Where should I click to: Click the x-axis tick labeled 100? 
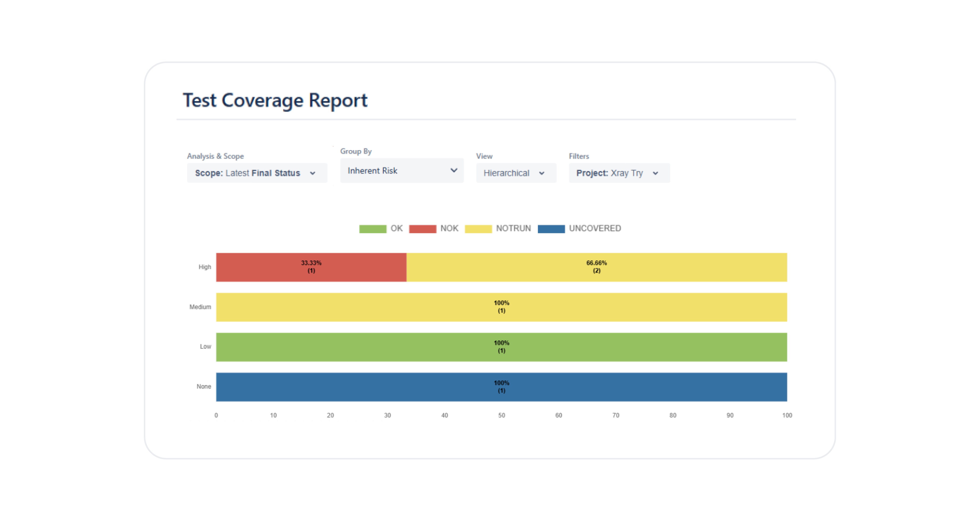787,416
